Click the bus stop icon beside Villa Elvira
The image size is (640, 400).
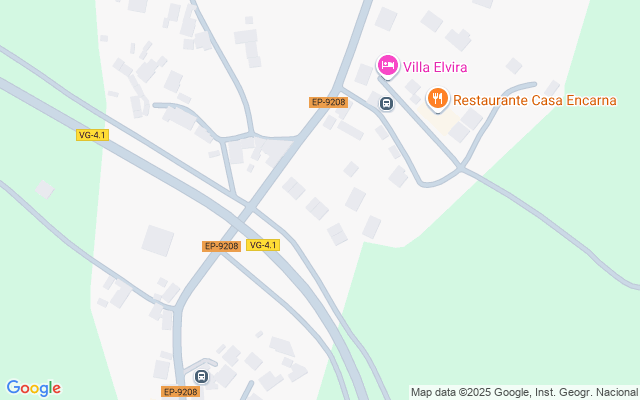tap(386, 104)
